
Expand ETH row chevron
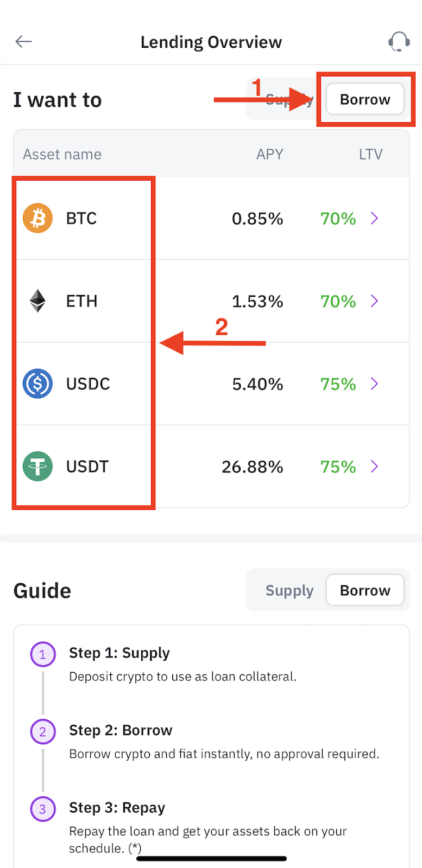[x=374, y=301]
